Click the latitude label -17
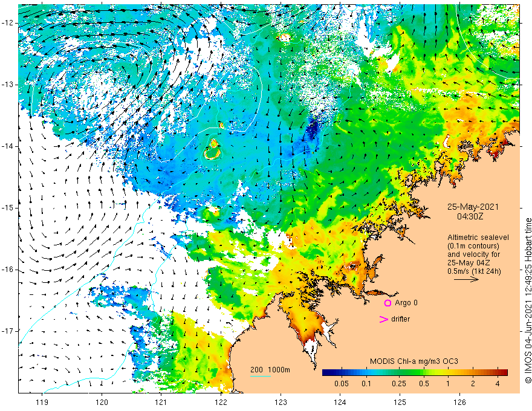This screenshot has height=411, width=532. click(x=8, y=331)
